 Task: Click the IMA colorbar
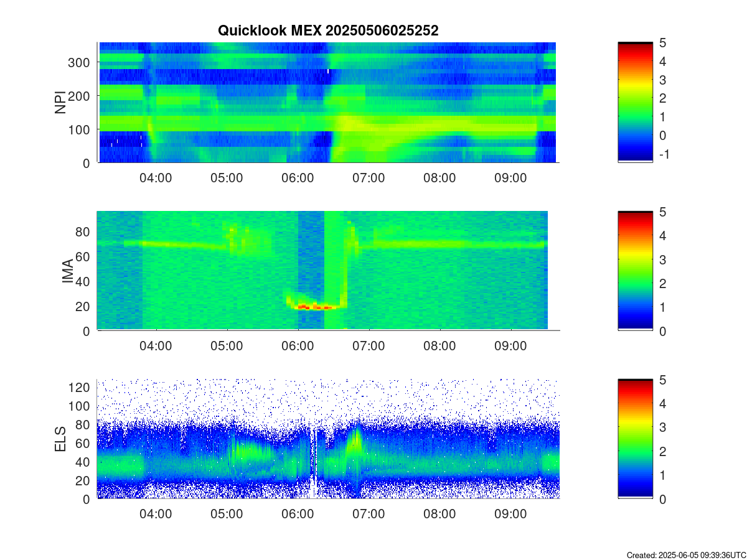click(x=635, y=271)
